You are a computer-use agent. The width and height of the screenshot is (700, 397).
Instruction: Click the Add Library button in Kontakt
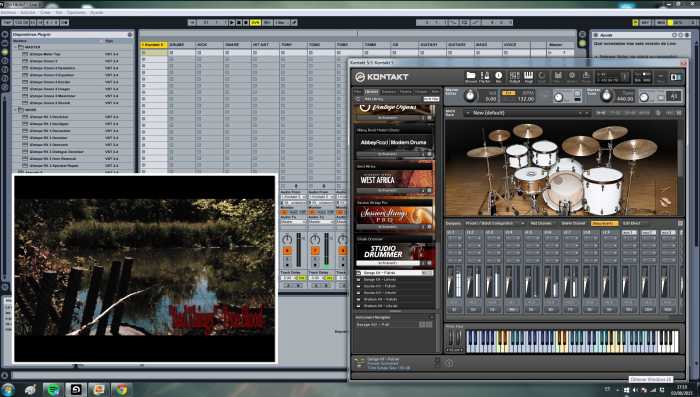tap(374, 99)
